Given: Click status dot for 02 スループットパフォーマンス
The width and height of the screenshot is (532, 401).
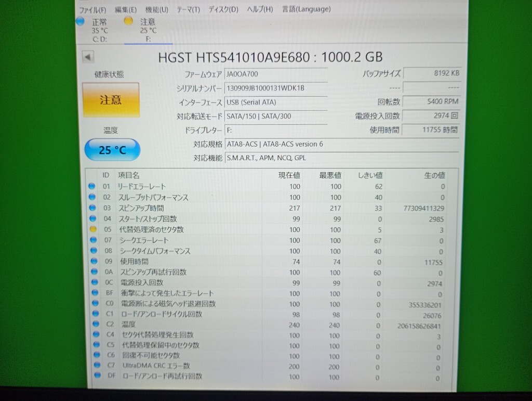Looking at the screenshot, I should (92, 197).
